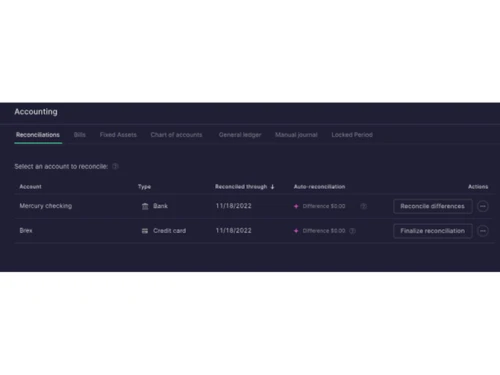The width and height of the screenshot is (500, 375).
Task: Open the General ledger tab
Action: point(240,135)
